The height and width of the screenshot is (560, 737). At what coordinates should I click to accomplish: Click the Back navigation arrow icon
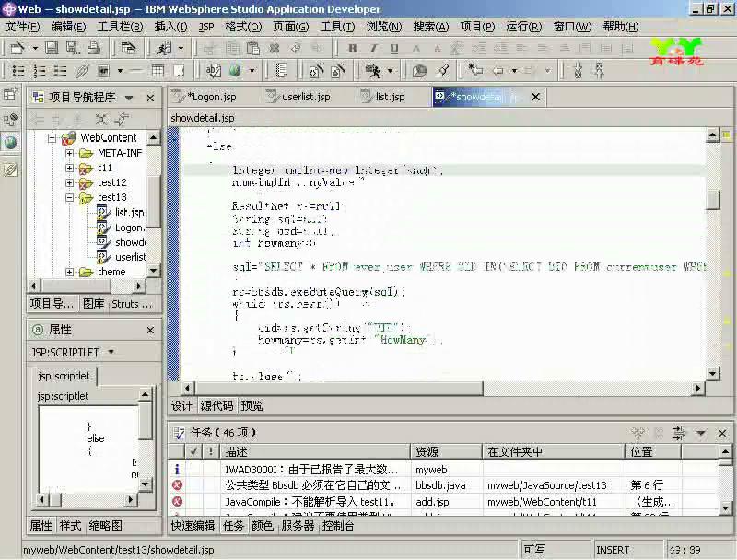(497, 71)
